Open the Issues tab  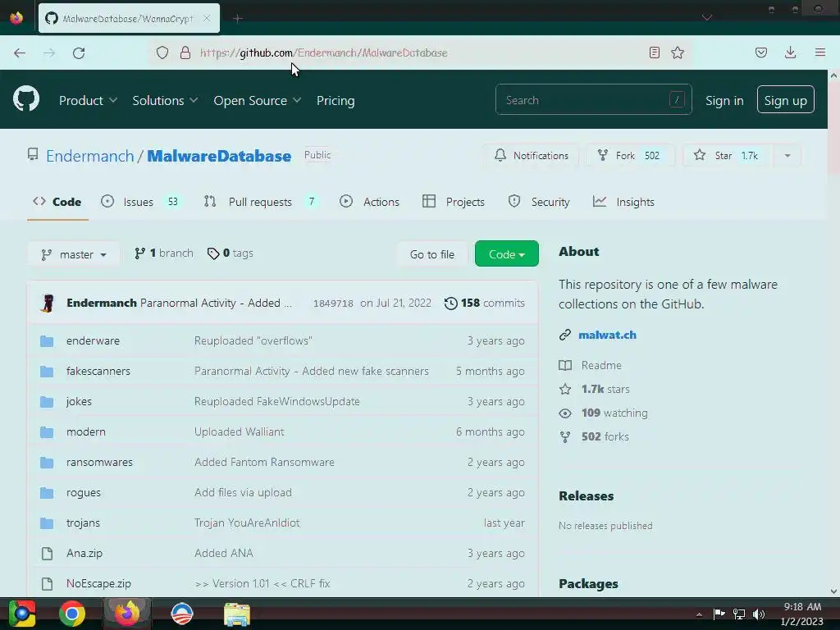coord(140,202)
